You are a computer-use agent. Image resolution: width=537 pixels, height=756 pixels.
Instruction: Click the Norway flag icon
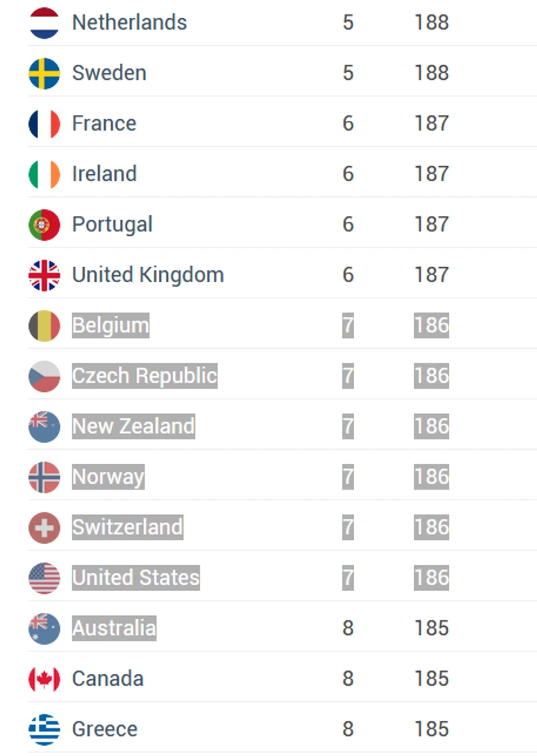click(x=44, y=477)
